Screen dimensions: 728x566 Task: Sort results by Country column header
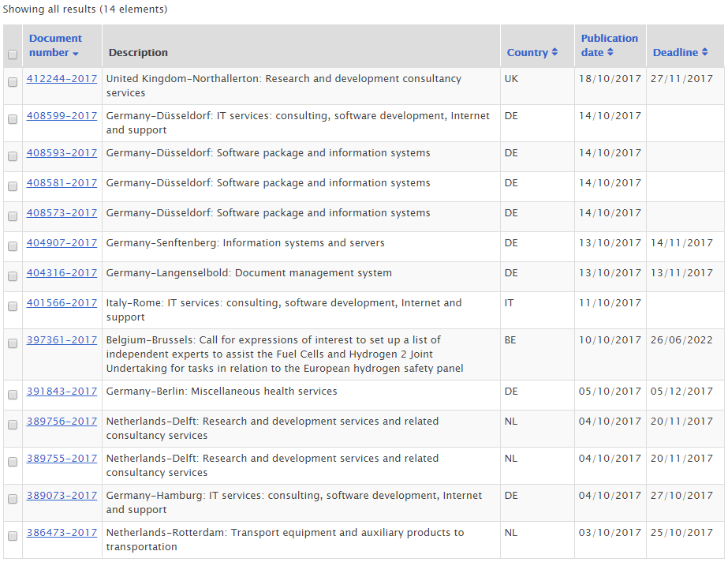tap(527, 53)
